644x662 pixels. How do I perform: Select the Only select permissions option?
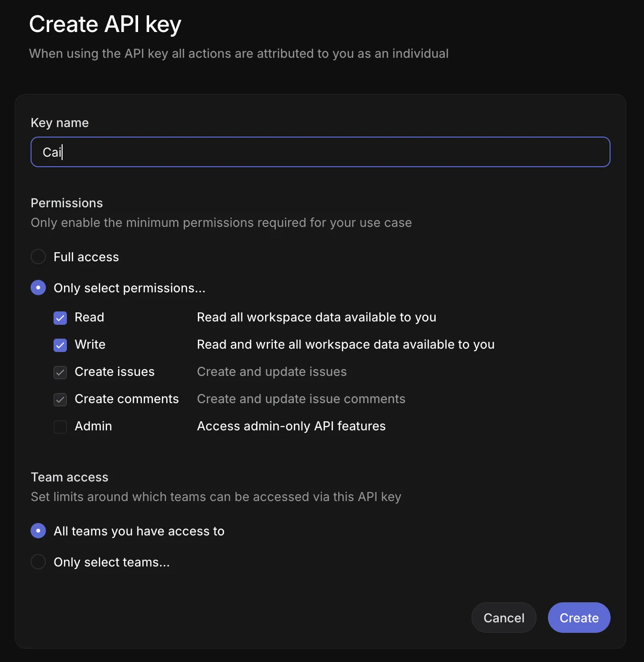click(x=38, y=288)
